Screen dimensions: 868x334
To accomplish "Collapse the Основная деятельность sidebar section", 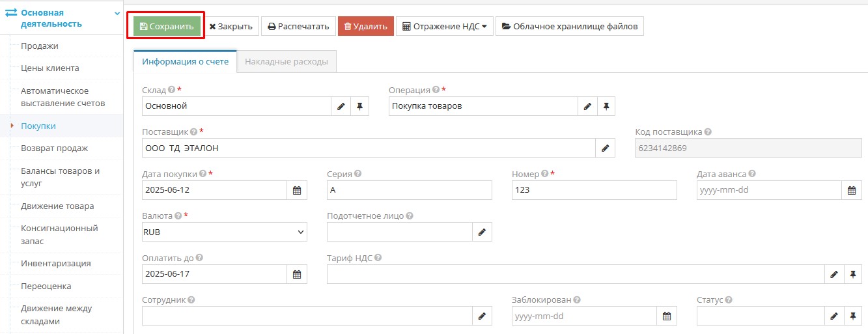I will coord(117,13).
